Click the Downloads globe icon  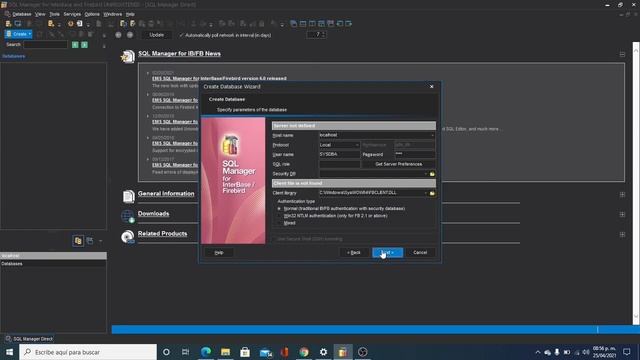128,216
